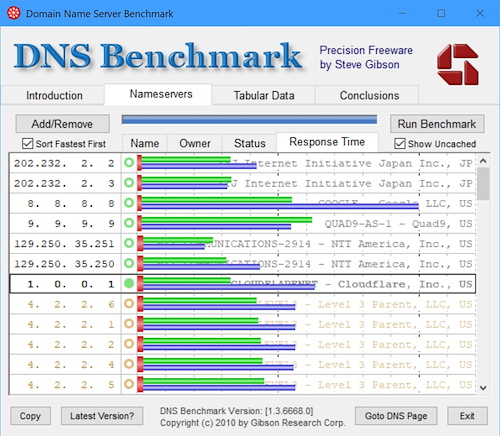Click the Copy button
The height and width of the screenshot is (436, 500).
coord(30,416)
